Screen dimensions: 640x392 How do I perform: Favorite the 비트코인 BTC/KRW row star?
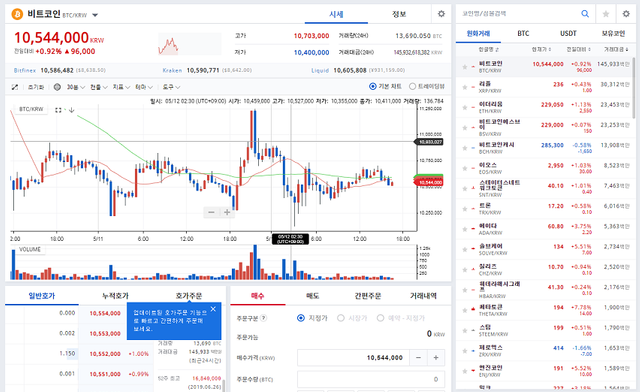coord(464,67)
